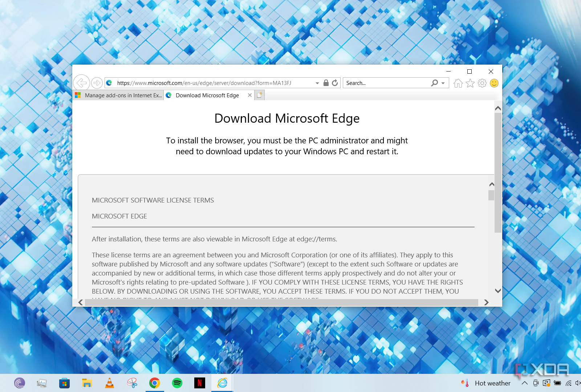Viewport: 581px width, 392px height.
Task: Close the Download Microsoft Edge tab
Action: pos(249,95)
